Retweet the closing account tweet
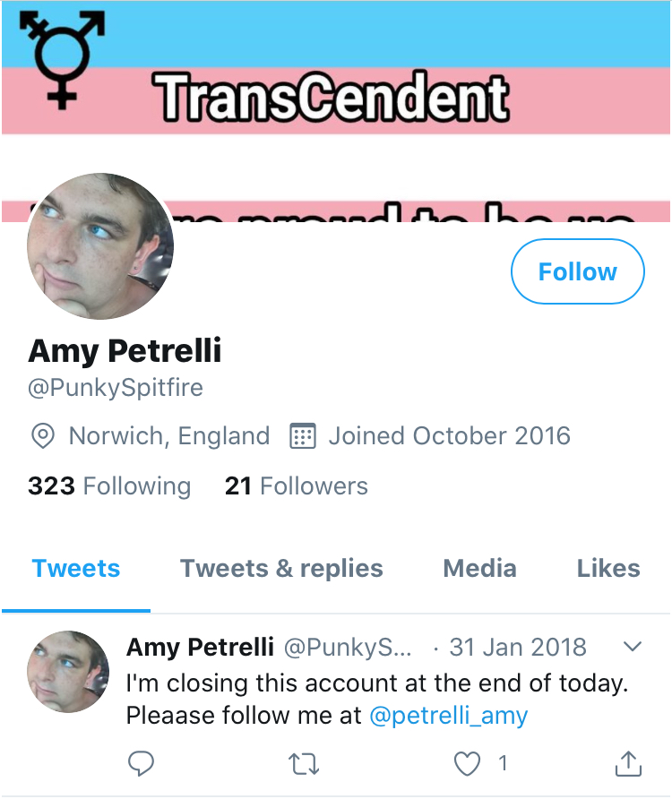The width and height of the screenshot is (672, 799). [x=304, y=764]
